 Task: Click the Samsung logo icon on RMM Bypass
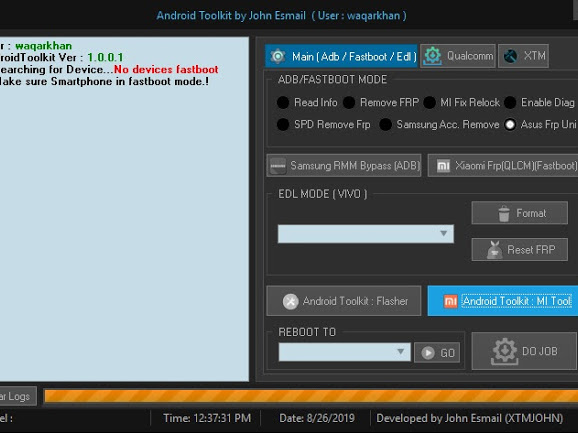point(278,166)
